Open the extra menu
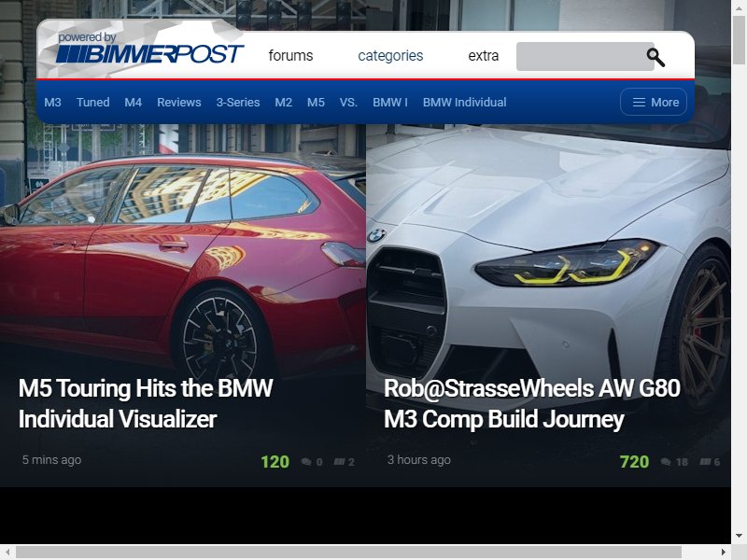 click(x=483, y=56)
